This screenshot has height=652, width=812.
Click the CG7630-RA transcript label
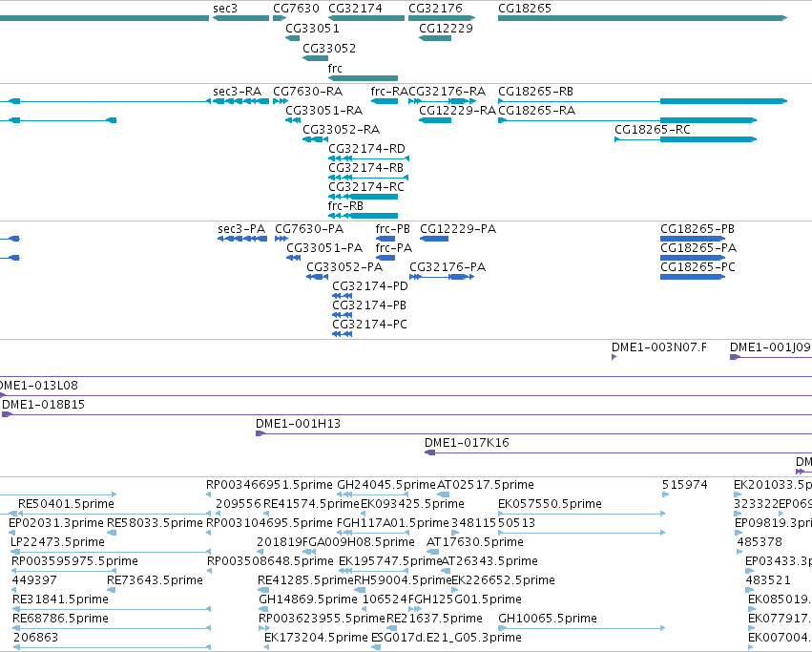click(x=308, y=92)
